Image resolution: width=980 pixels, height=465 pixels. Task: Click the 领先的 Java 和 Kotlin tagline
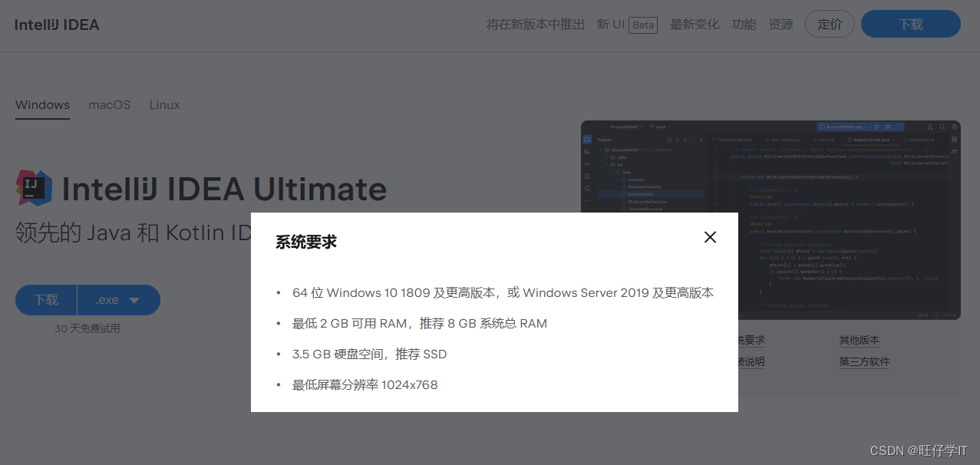pos(134,232)
